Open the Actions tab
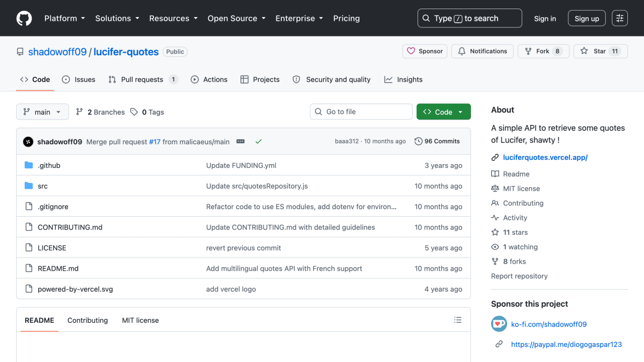The width and height of the screenshot is (644, 362). point(209,79)
